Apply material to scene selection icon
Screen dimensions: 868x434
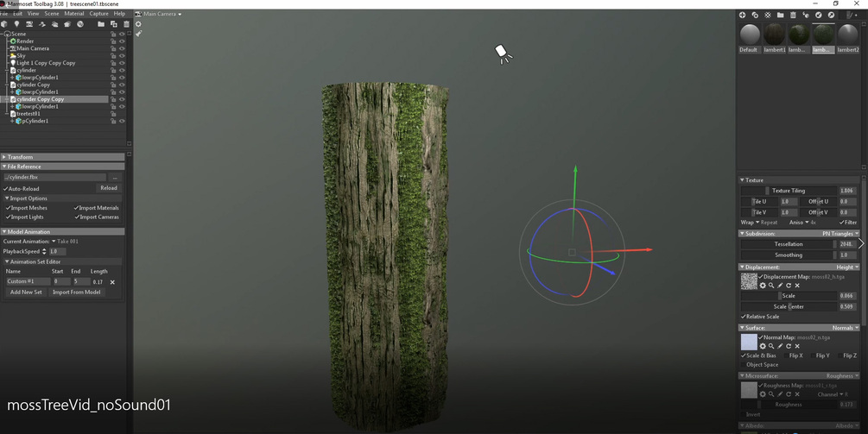806,15
